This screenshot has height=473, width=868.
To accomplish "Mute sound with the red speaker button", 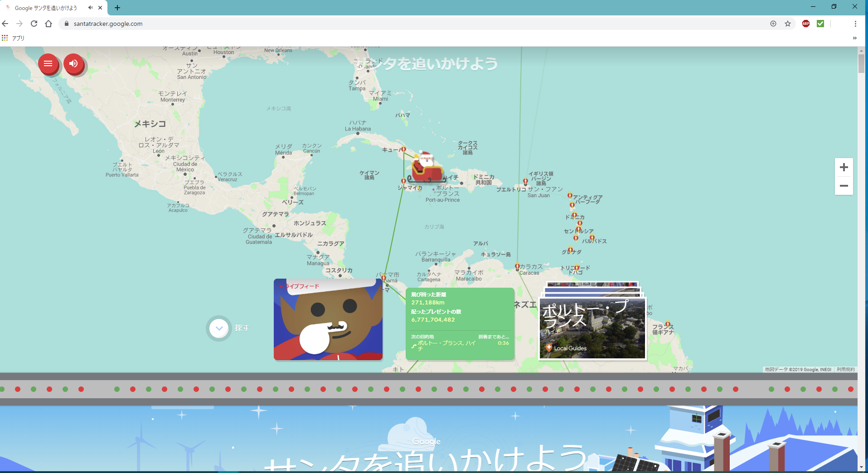I will click(73, 64).
